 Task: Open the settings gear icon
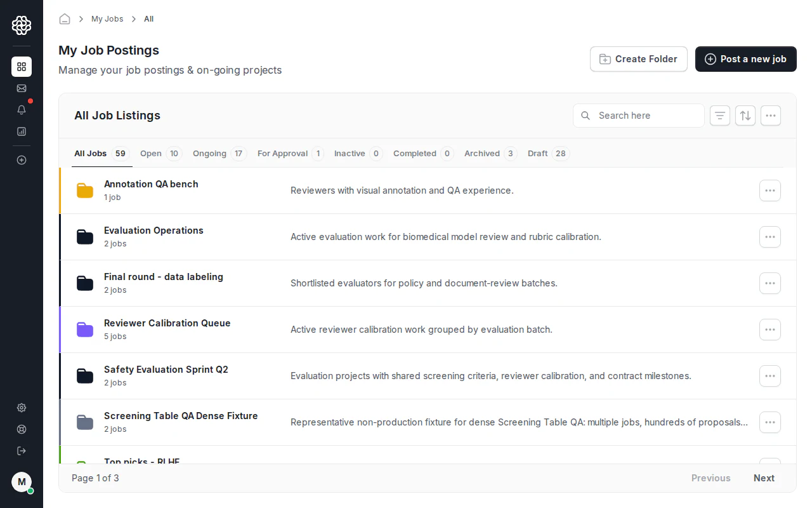22,408
